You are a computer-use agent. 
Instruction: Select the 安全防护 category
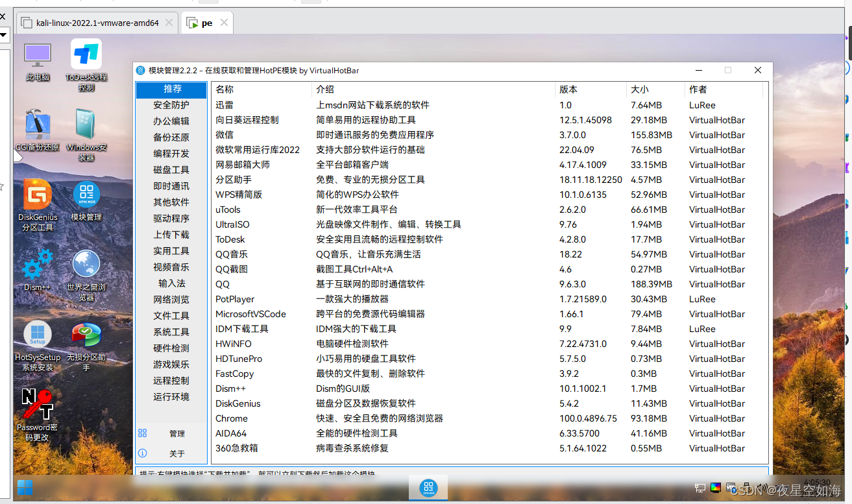pos(172,105)
